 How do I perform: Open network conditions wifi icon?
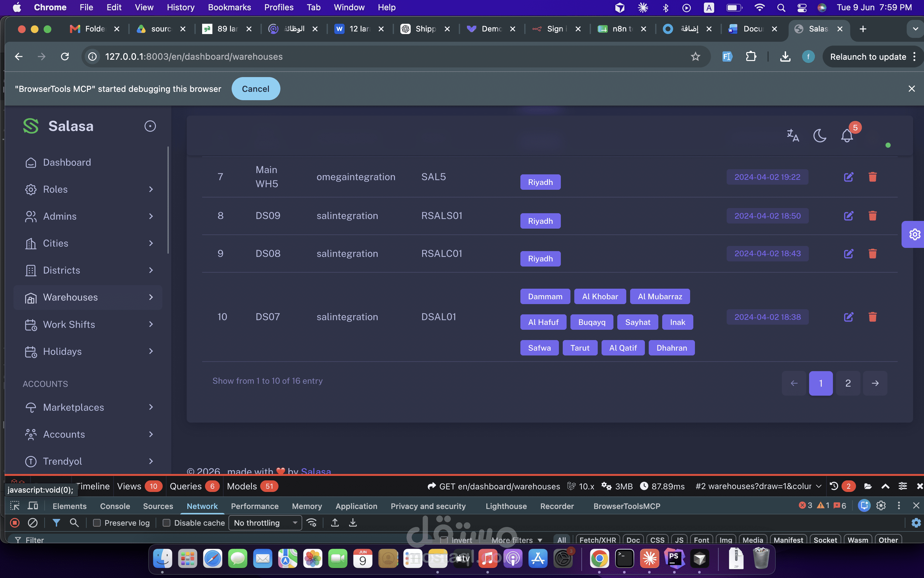point(312,522)
